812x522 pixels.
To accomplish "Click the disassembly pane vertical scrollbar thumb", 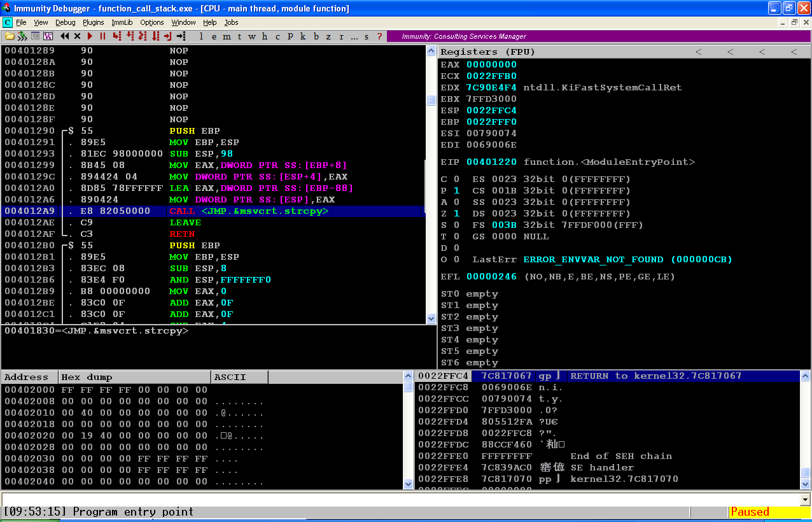I will click(431, 100).
